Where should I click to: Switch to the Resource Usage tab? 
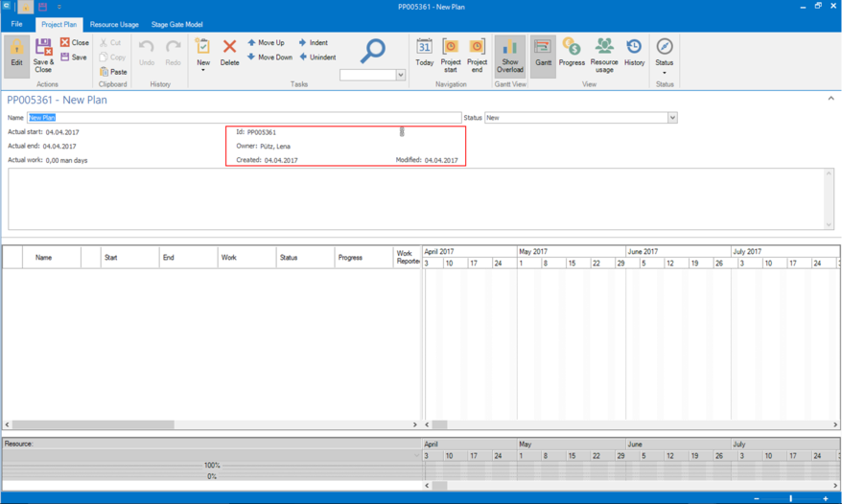114,24
